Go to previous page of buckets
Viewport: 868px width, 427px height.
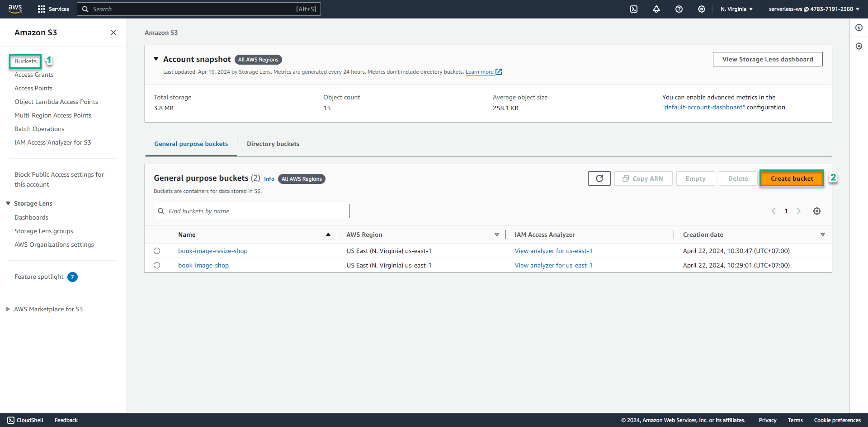(x=774, y=211)
